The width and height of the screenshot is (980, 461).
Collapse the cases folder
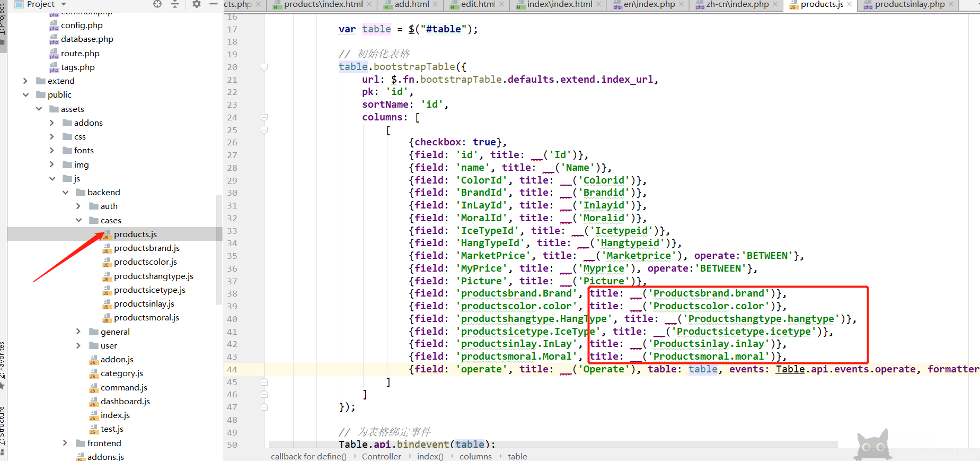click(x=78, y=220)
